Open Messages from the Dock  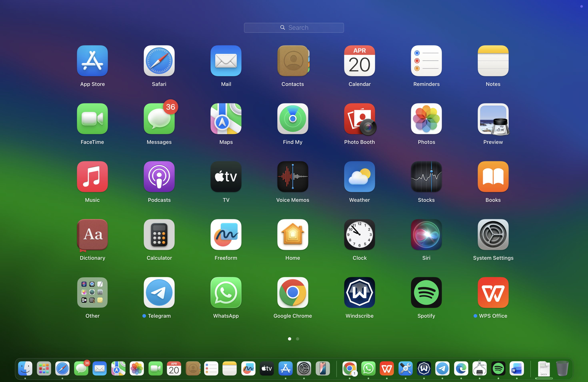81,369
